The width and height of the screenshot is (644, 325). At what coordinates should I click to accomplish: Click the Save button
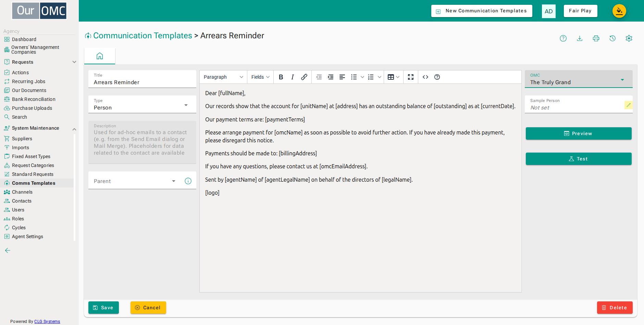[x=103, y=308]
